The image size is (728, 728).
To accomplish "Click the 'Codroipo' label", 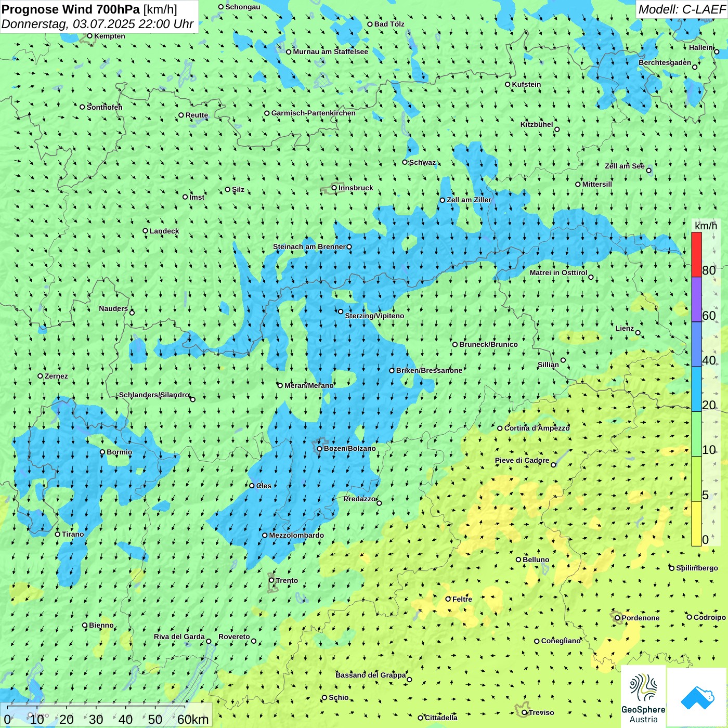I will [710, 617].
